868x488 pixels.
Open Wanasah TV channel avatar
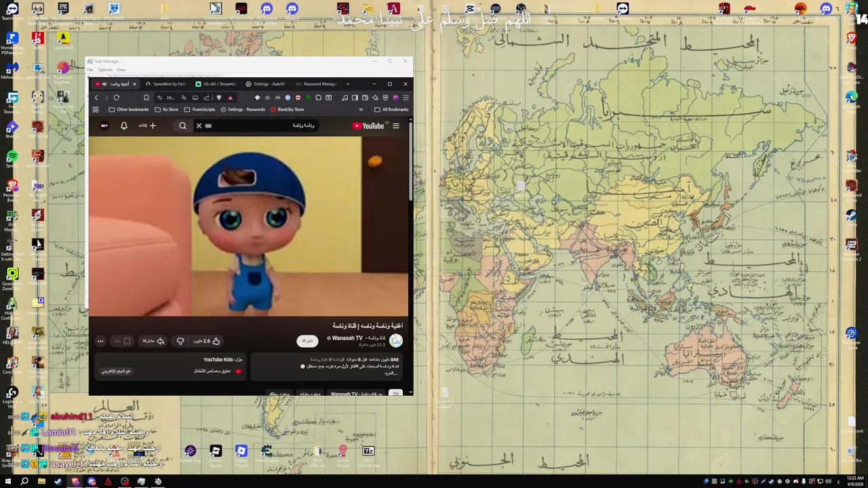click(x=396, y=341)
